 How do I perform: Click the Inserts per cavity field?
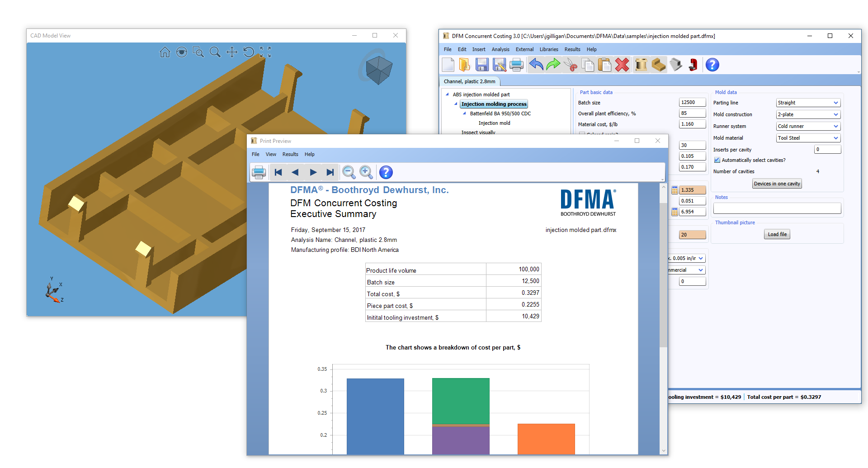tap(828, 149)
